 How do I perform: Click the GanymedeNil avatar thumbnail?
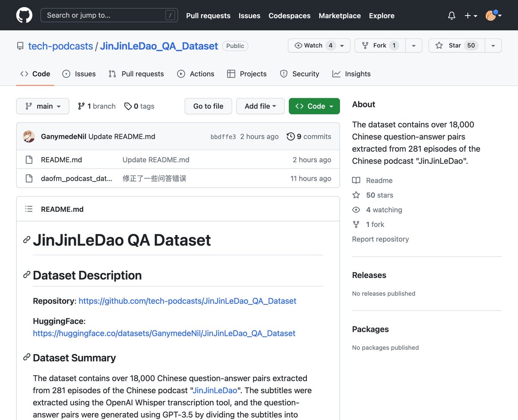click(29, 137)
